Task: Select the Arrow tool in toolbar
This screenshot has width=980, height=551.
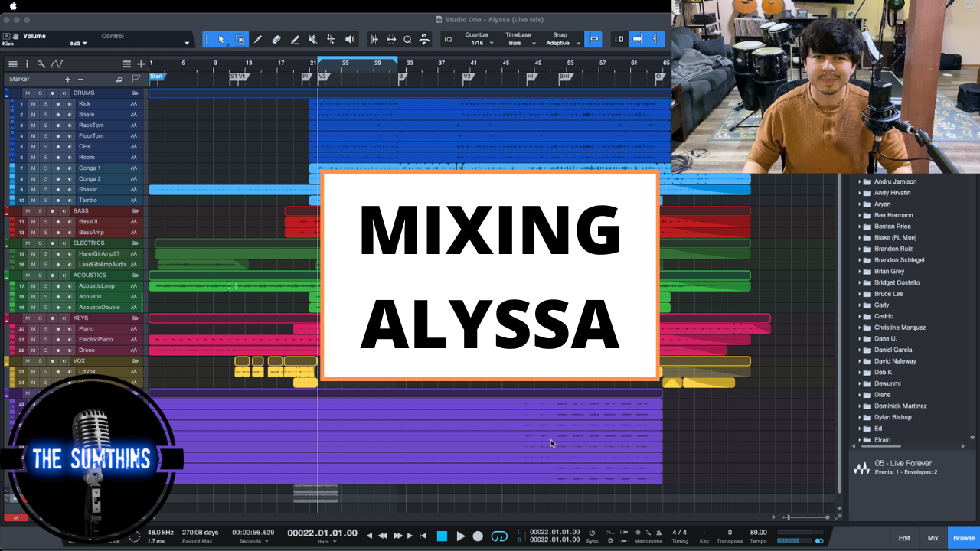Action: 221,39
